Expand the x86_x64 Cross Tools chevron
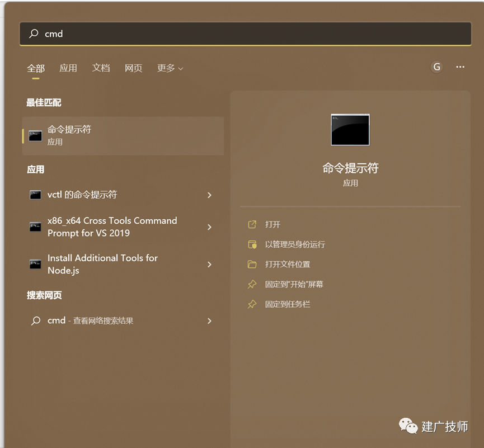 (x=210, y=227)
